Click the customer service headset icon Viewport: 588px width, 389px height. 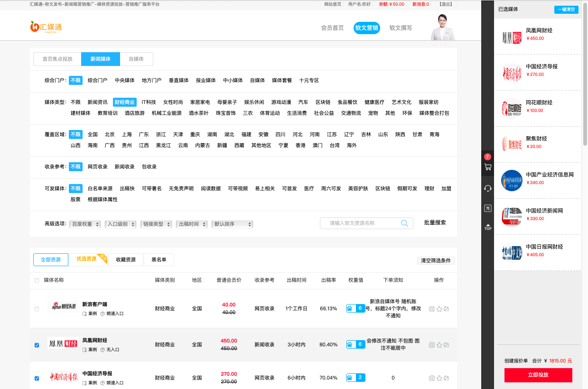487,188
